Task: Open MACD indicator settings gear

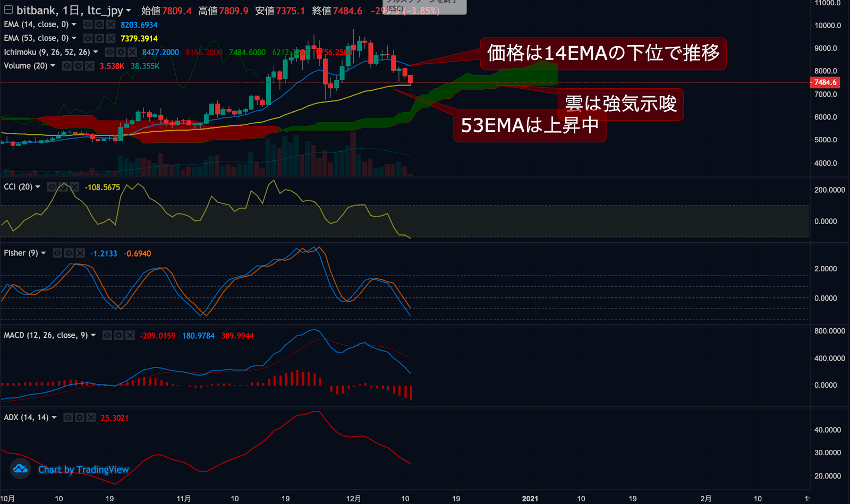Action: pyautogui.click(x=118, y=336)
